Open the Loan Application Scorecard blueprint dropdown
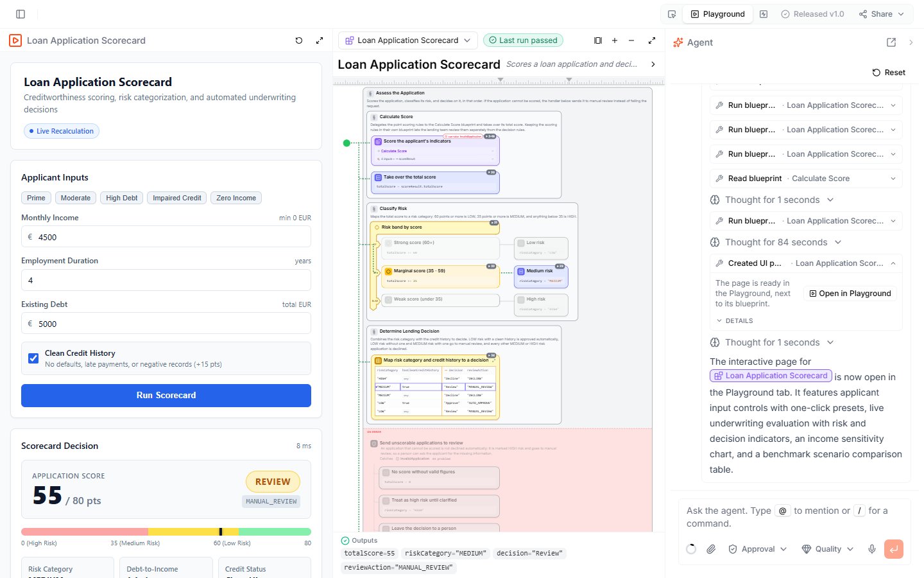 point(408,40)
